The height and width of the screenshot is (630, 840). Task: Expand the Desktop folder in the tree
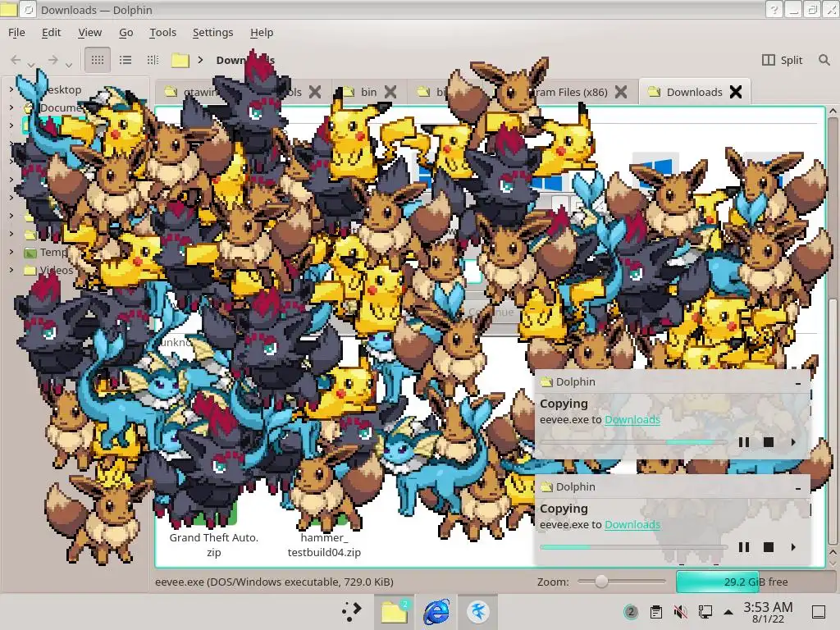tap(11, 89)
